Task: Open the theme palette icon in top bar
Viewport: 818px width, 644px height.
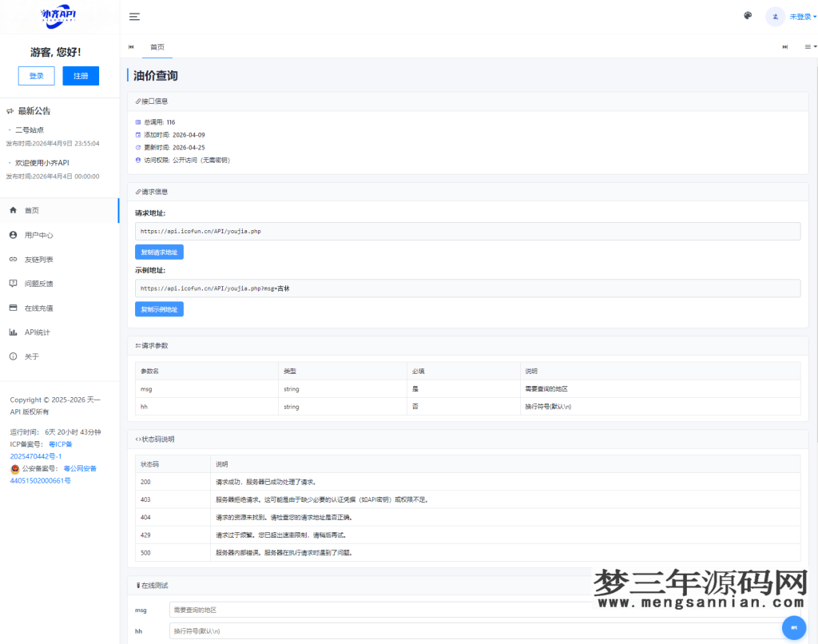Action: (747, 15)
